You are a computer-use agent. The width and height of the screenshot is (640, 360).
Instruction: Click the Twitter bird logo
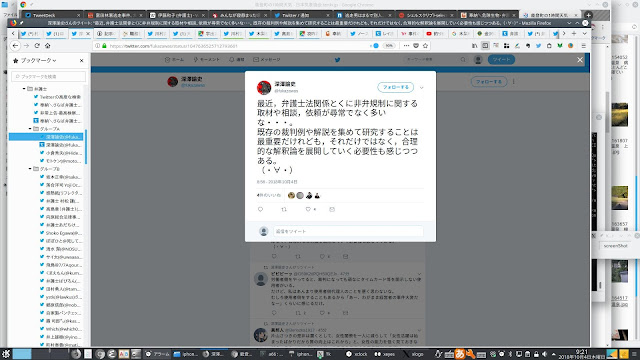[x=338, y=60]
